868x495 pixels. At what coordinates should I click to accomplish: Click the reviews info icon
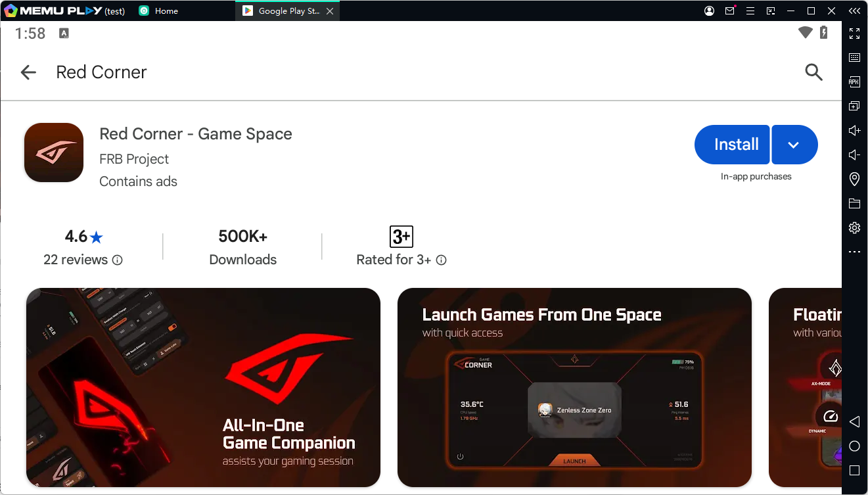(118, 260)
